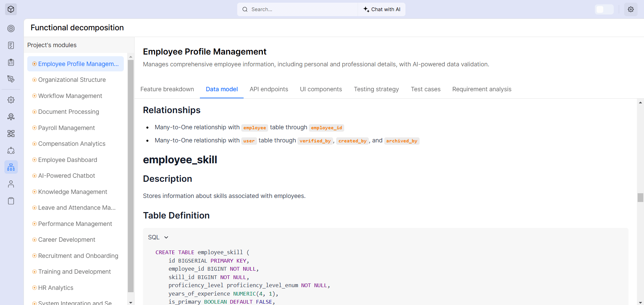Image resolution: width=644 pixels, height=305 pixels.
Task: Click the sparkle icon beside Chat with AI
Action: [x=366, y=9]
